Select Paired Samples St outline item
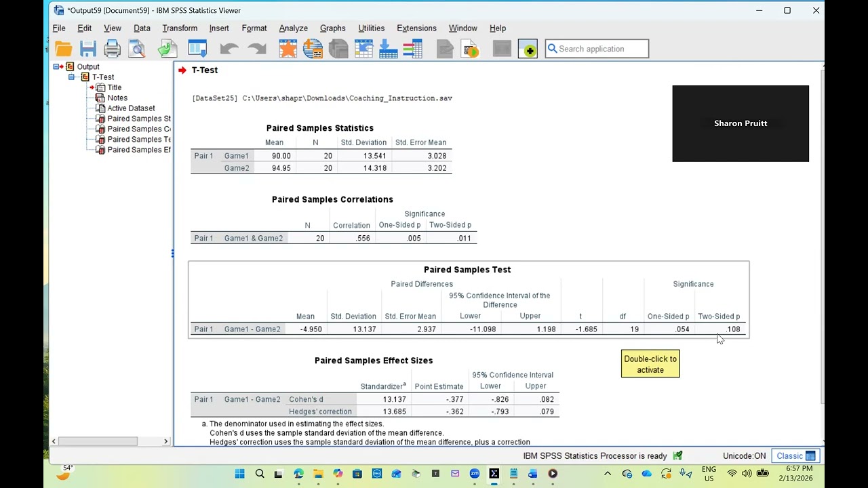This screenshot has height=488, width=868. pyautogui.click(x=139, y=119)
